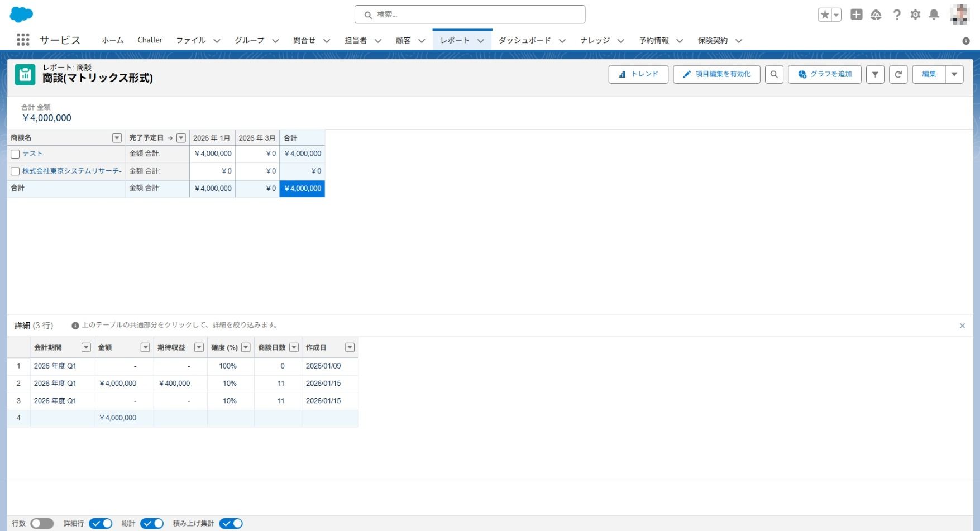Image resolution: width=980 pixels, height=531 pixels.
Task: Switch to the ダッシュボード tab
Action: click(x=524, y=40)
